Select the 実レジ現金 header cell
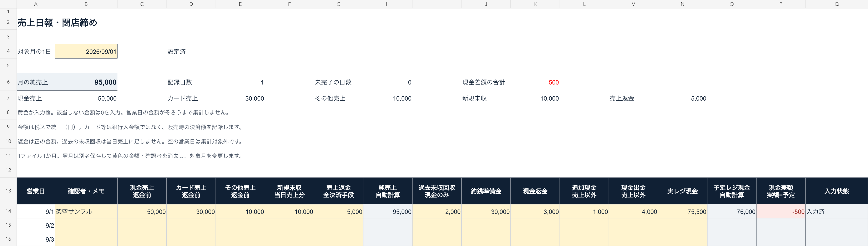This screenshot has height=246, width=868. click(x=683, y=191)
